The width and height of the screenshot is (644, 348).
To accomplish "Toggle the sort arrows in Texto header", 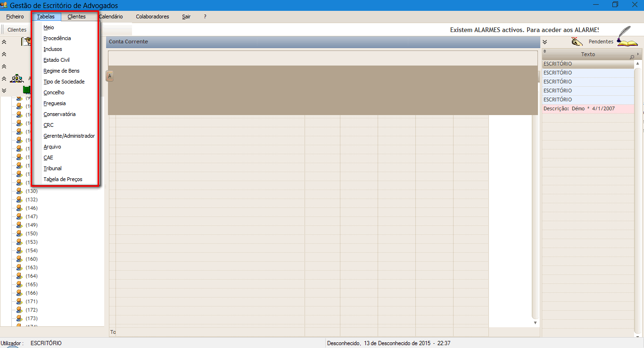I will tap(545, 51).
